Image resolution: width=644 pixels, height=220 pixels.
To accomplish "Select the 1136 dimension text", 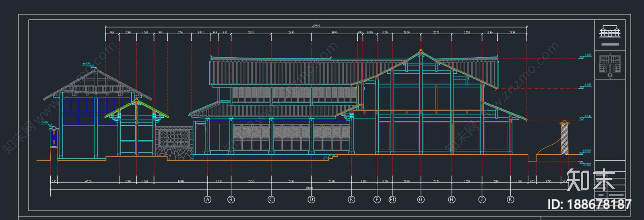I will coord(489,32).
